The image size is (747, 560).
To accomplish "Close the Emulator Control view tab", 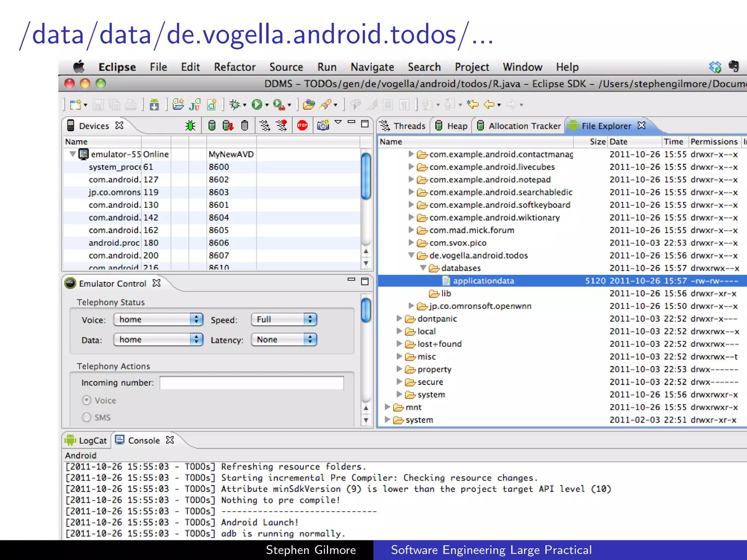I will 156,283.
